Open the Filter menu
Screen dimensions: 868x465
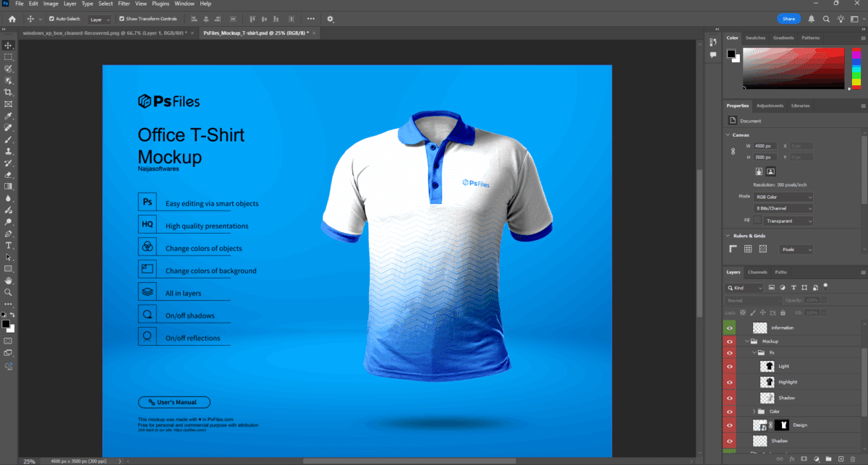click(x=124, y=4)
